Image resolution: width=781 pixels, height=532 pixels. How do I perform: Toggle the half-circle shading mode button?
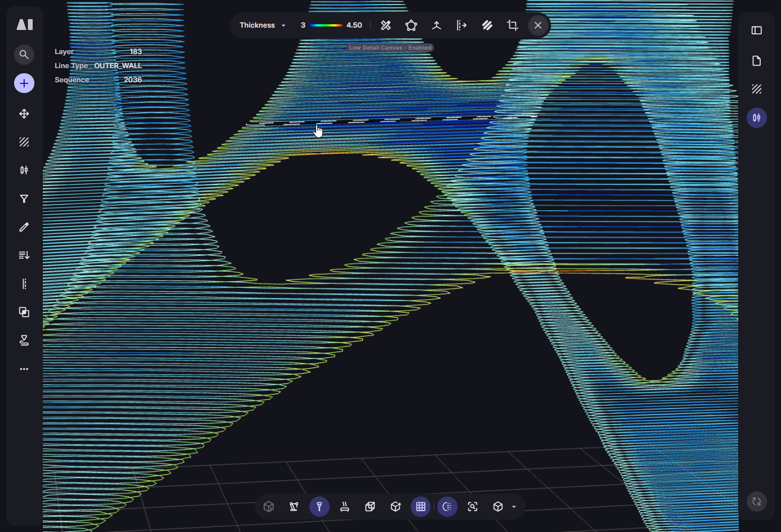(x=447, y=507)
